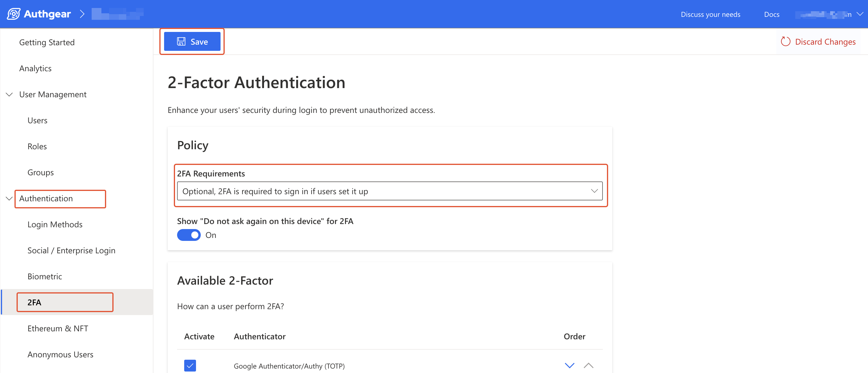
Task: Open the 2FA Requirements dropdown
Action: 390,191
